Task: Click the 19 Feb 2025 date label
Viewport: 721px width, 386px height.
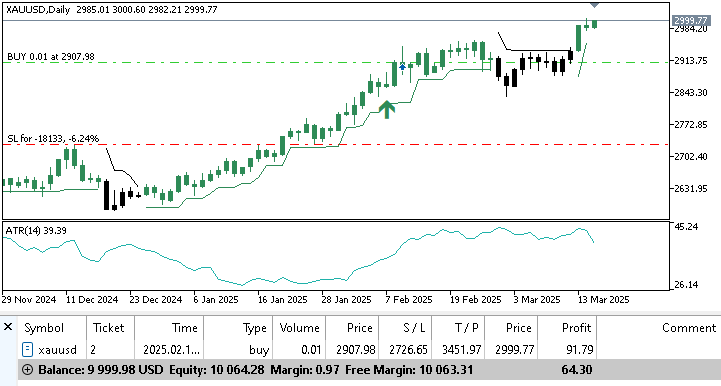Action: (x=475, y=300)
